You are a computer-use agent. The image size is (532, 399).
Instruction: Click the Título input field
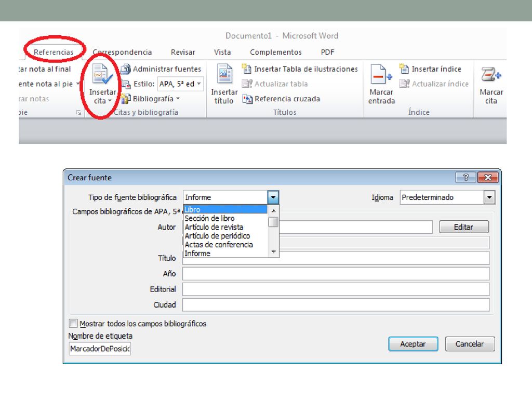(336, 258)
